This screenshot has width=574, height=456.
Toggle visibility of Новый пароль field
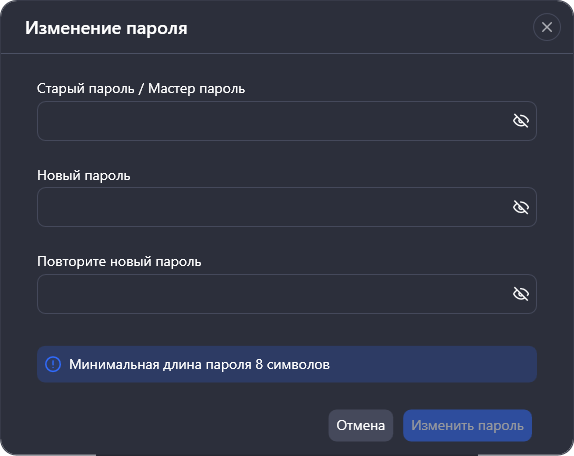point(521,207)
